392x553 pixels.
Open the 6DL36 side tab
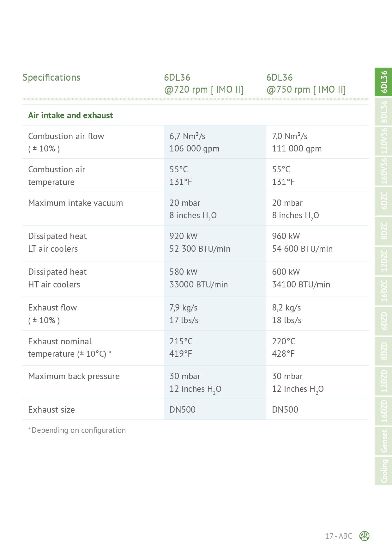point(383,82)
